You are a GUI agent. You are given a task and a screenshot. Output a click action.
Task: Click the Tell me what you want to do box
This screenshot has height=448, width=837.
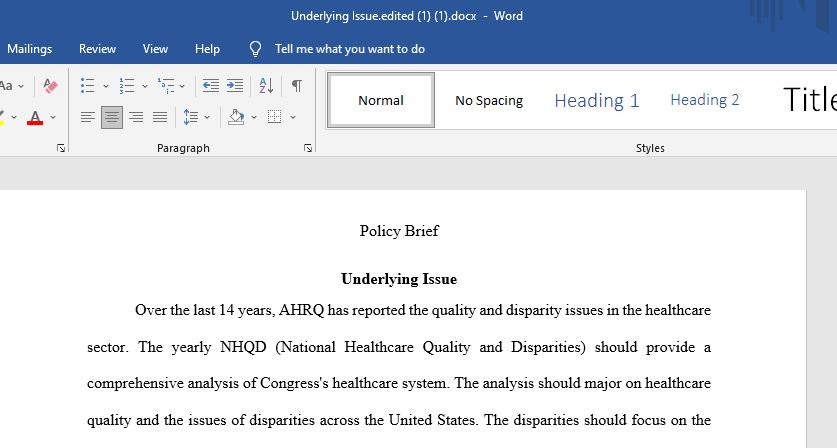[x=350, y=49]
